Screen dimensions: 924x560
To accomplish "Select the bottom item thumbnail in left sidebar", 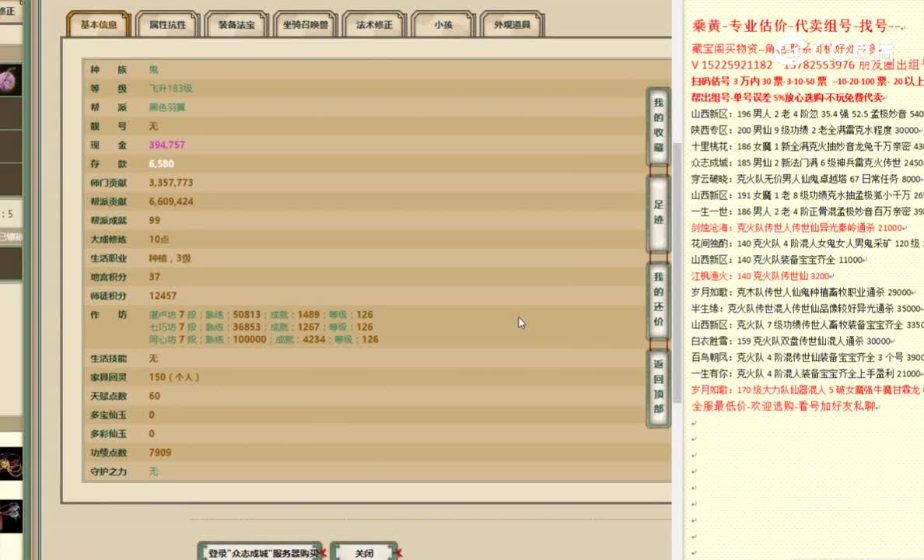I will [x=11, y=517].
